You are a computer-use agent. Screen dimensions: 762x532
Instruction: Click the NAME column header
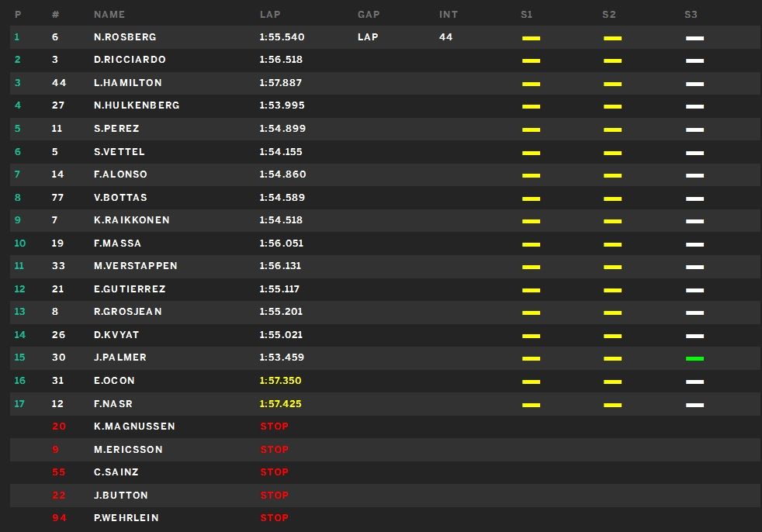pyautogui.click(x=109, y=15)
